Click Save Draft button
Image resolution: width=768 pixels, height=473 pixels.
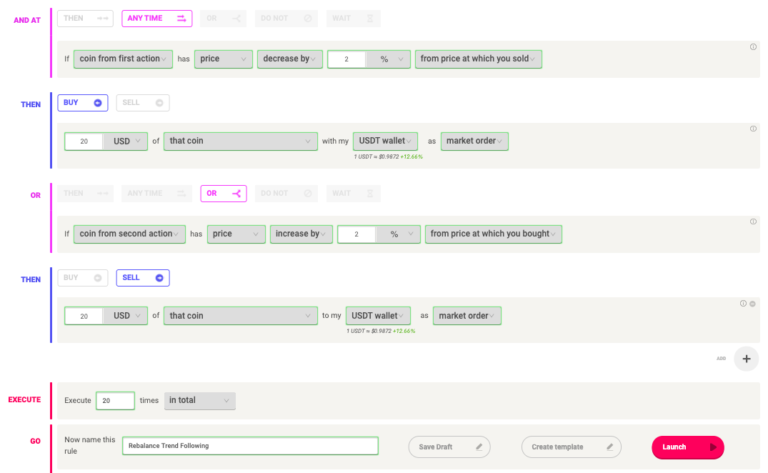coord(449,447)
